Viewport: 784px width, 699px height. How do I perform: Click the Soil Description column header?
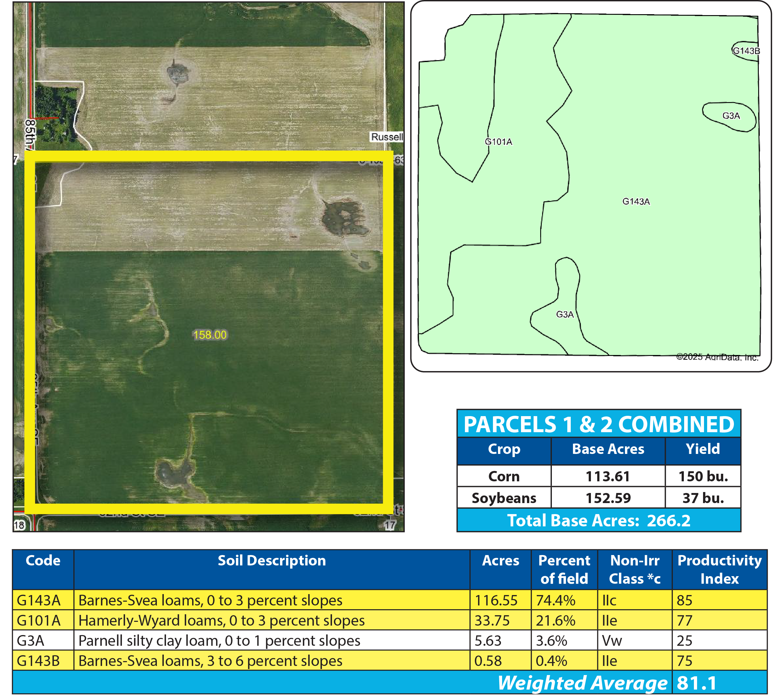coord(272,561)
